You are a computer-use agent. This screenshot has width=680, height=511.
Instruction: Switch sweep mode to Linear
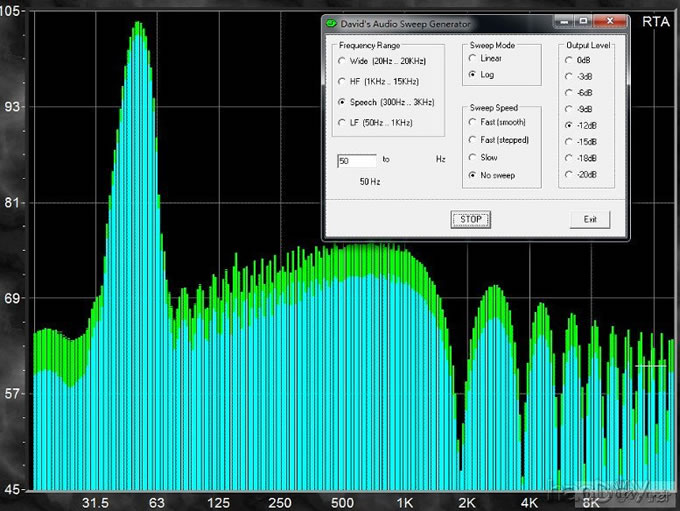(x=472, y=59)
